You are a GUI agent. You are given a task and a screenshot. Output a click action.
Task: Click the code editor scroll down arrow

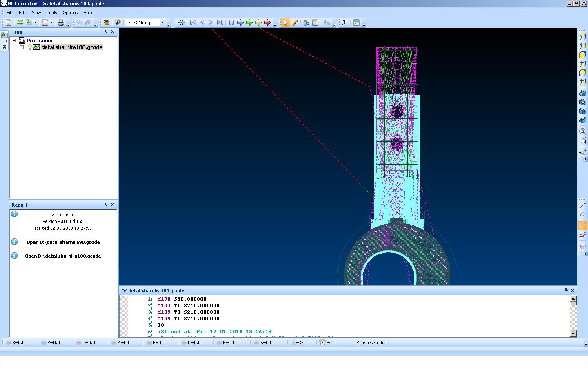point(573,333)
